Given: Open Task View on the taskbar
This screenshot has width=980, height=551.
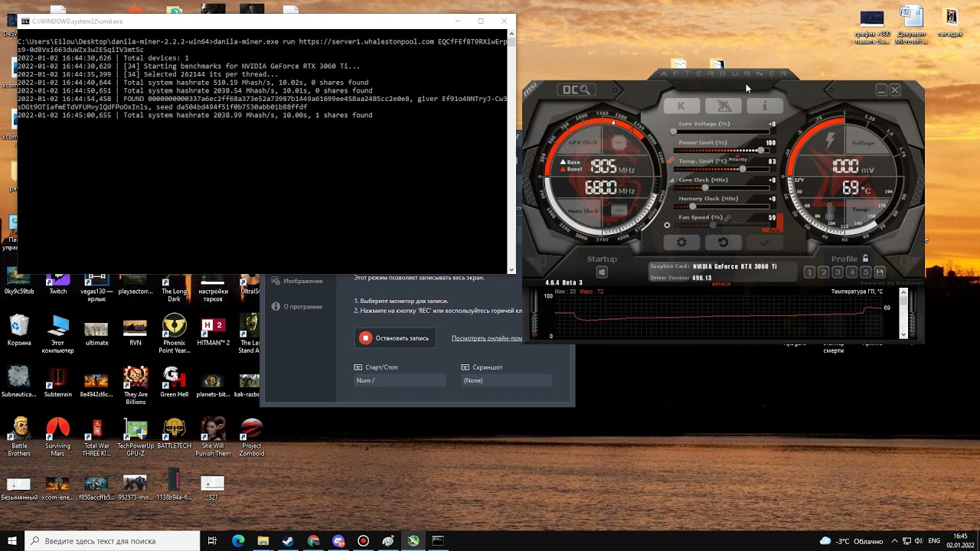Looking at the screenshot, I should pyautogui.click(x=213, y=541).
